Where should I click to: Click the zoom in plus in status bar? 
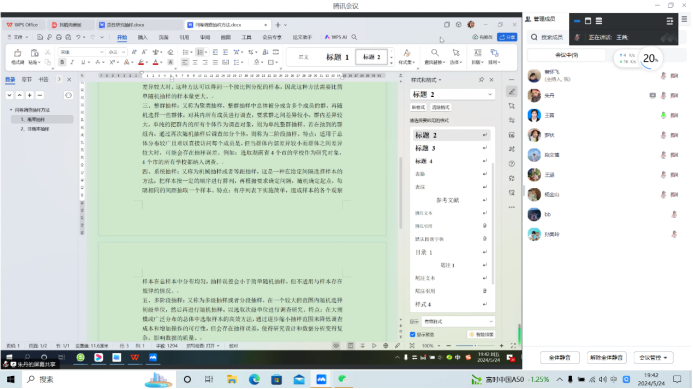[x=502, y=346]
